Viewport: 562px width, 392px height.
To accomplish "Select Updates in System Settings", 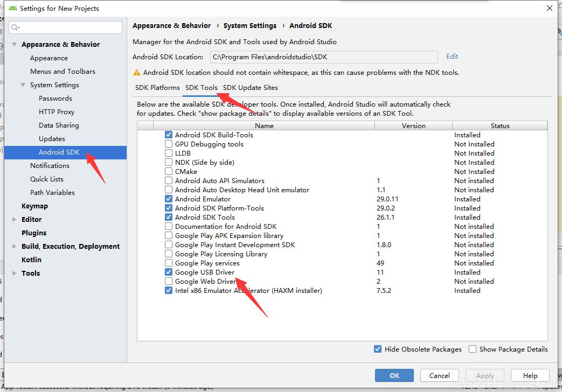I will (x=52, y=139).
